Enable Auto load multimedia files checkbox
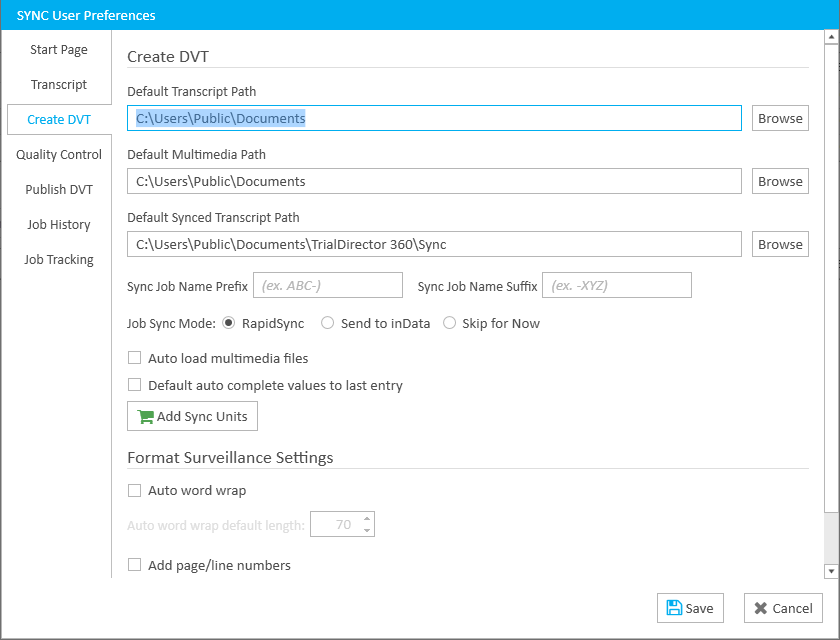The height and width of the screenshot is (640, 840). 134,358
